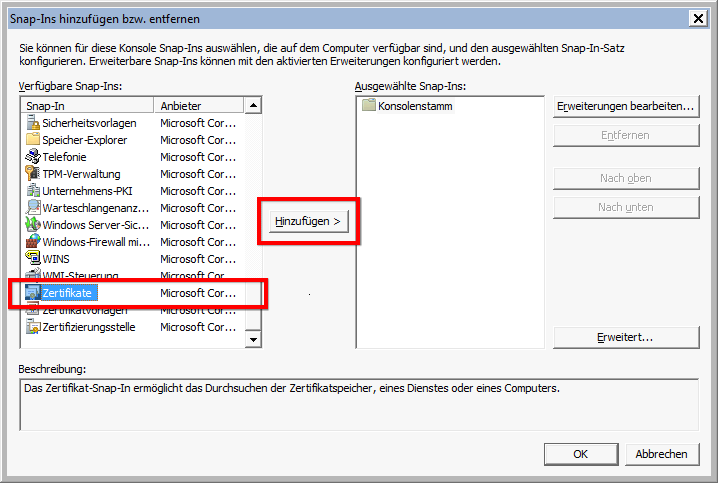Click the WINS snap-in icon
This screenshot has width=718, height=483.
32,259
